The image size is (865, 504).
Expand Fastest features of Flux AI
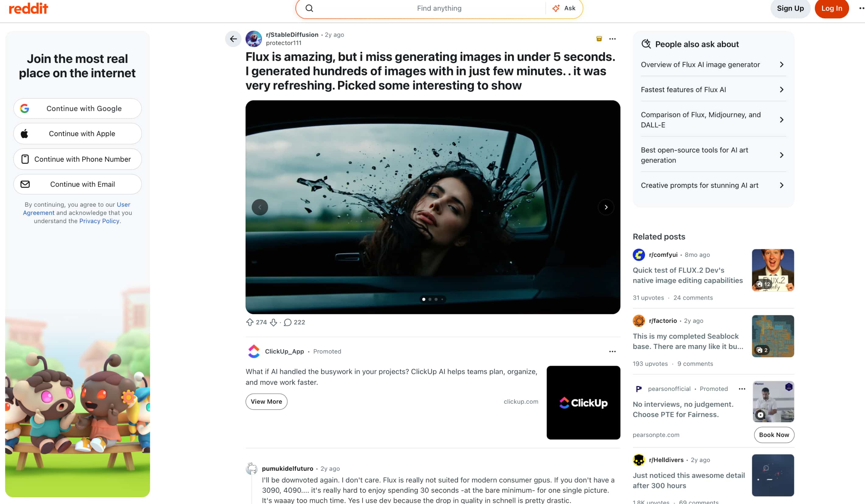coord(713,89)
